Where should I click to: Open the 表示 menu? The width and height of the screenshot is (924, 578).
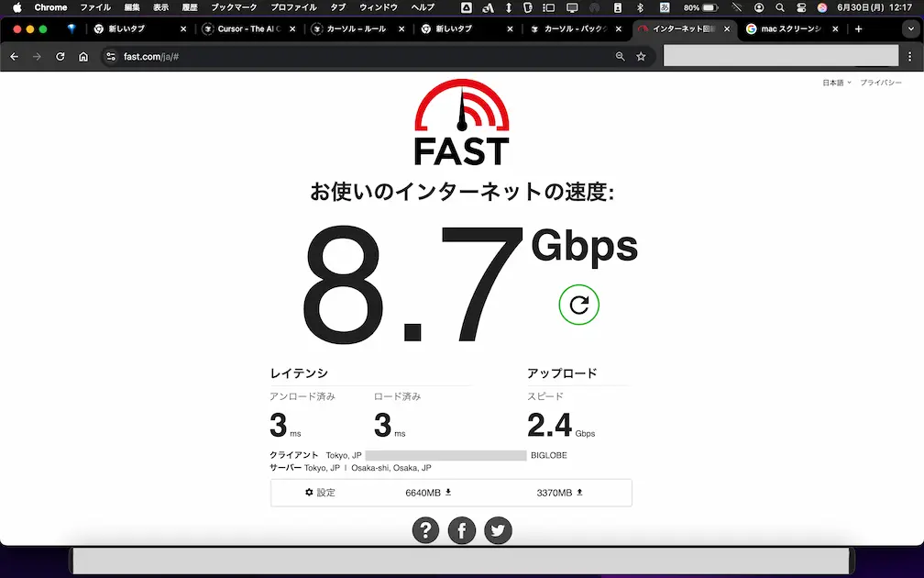coord(161,7)
